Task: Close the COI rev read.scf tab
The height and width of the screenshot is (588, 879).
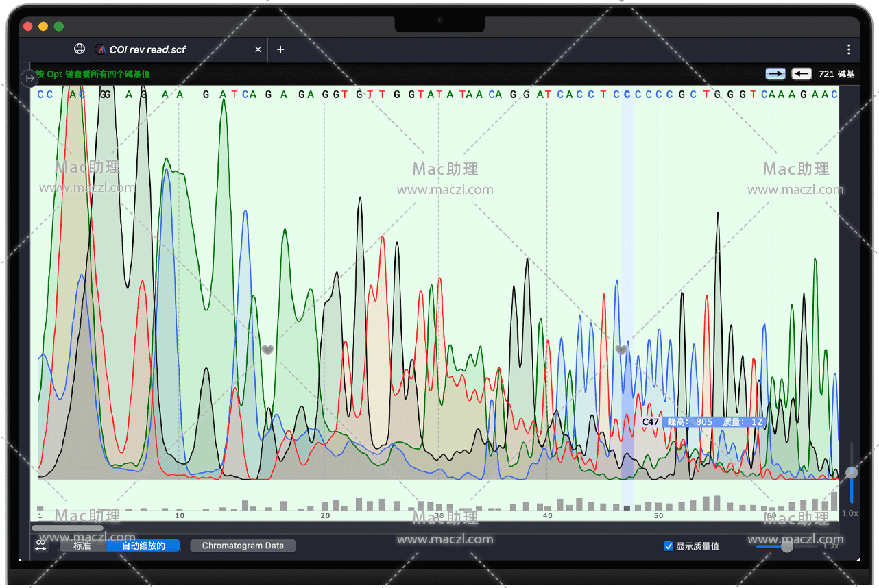Action: (x=258, y=49)
